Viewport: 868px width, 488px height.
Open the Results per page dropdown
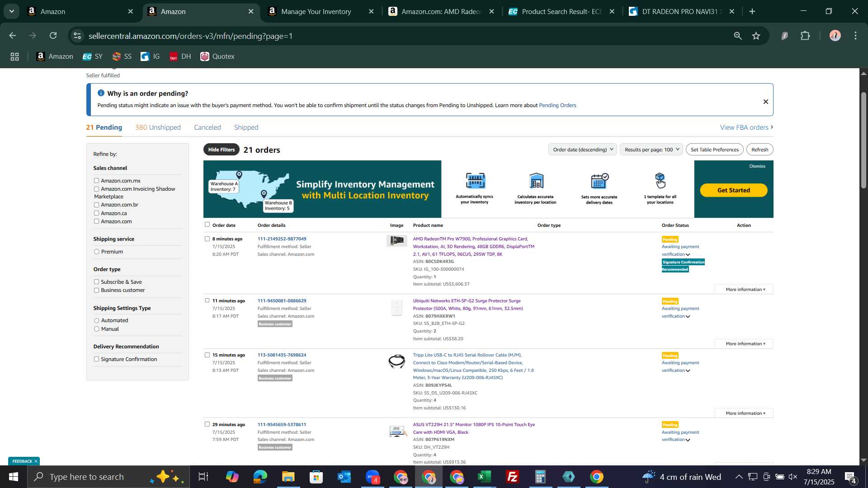tap(651, 150)
